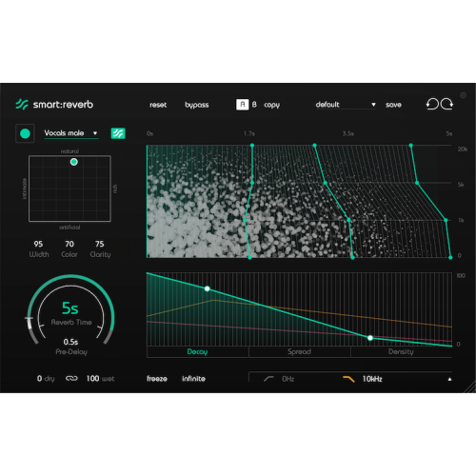This screenshot has height=476, width=476.
Task: Click the low-cut filter icon
Action: coord(268,379)
